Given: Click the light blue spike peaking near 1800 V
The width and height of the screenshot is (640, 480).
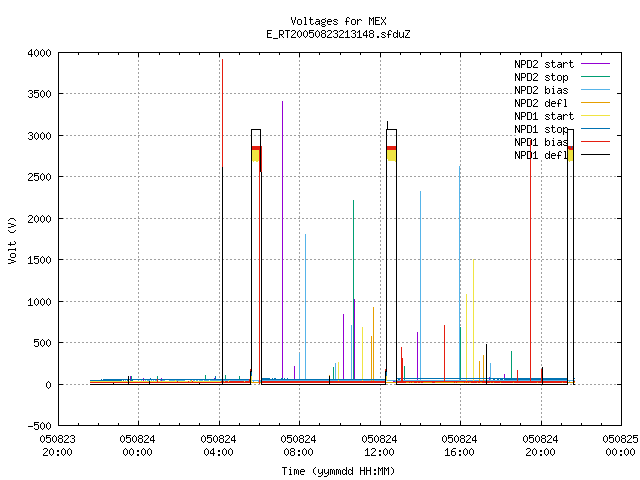Looking at the screenshot, I should (x=306, y=306).
